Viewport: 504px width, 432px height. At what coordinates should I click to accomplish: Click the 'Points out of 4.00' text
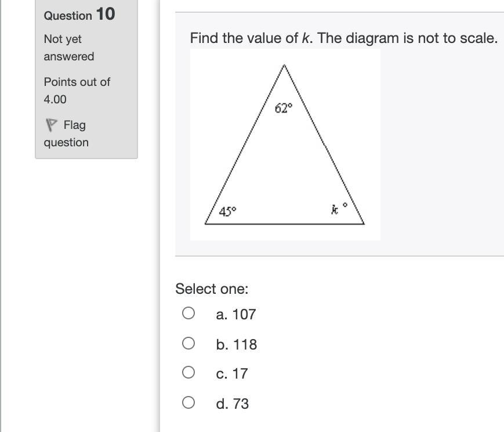click(x=77, y=90)
